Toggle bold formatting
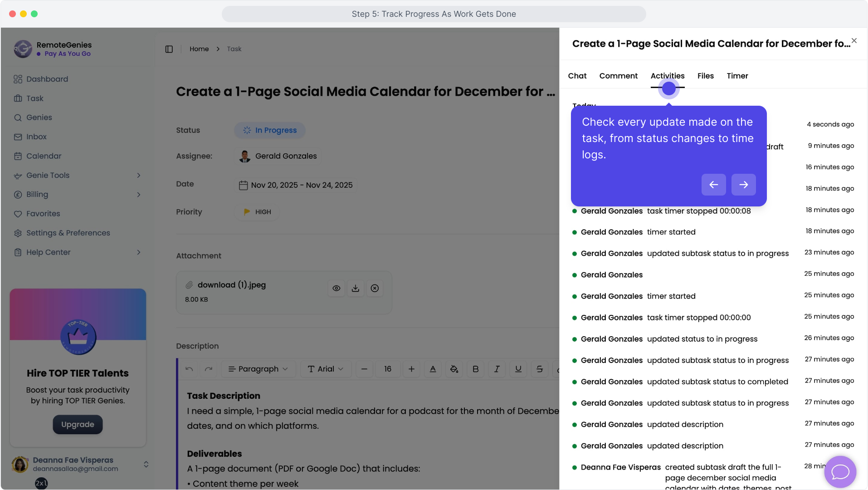868x490 pixels. click(476, 369)
